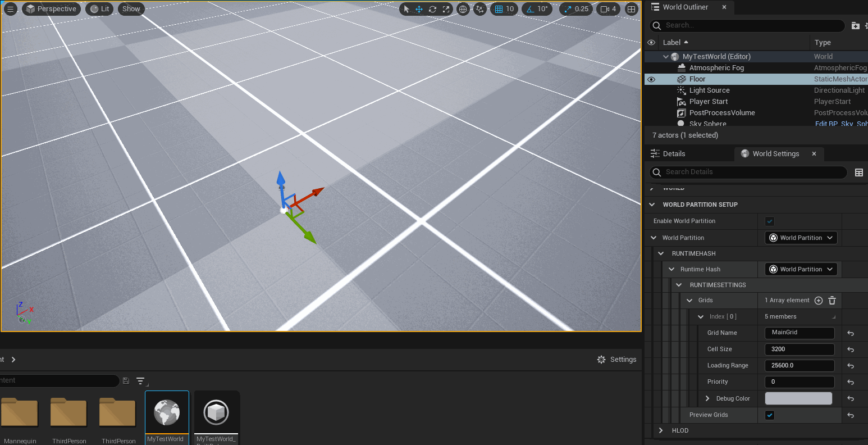Click the Search Details field

pyautogui.click(x=748, y=172)
